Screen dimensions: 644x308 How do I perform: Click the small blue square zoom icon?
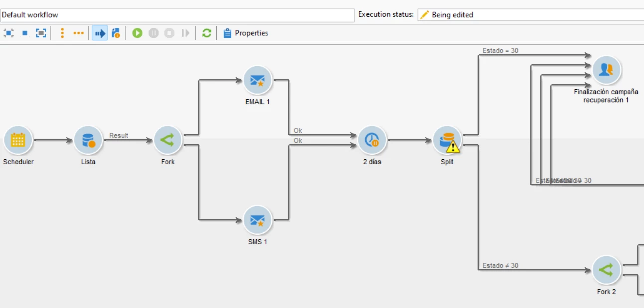[25, 33]
